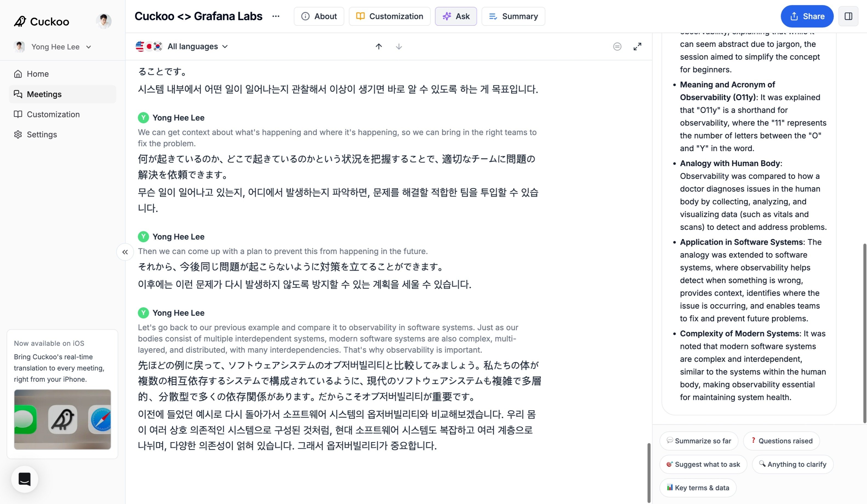Click the Cuckoo bird logo

click(x=20, y=21)
